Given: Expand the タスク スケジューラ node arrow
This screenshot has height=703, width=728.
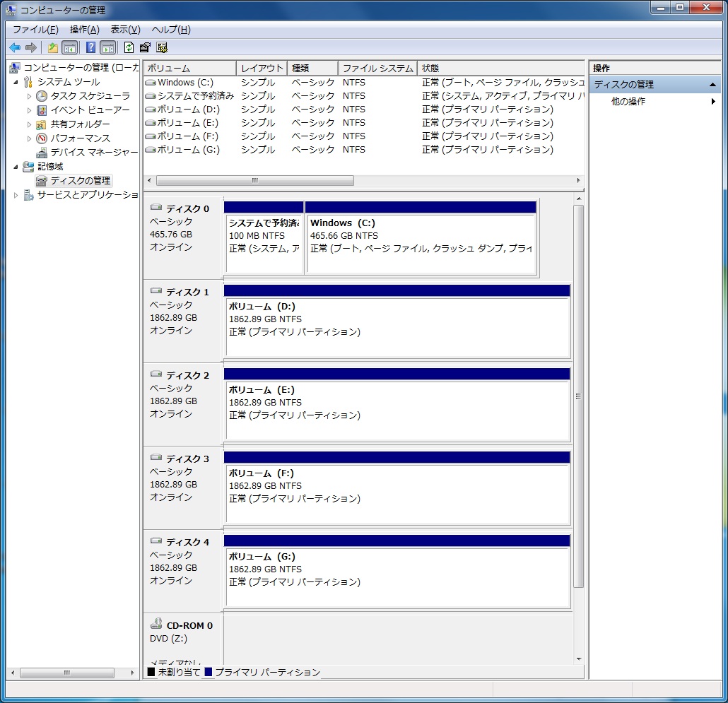Looking at the screenshot, I should click(x=29, y=96).
